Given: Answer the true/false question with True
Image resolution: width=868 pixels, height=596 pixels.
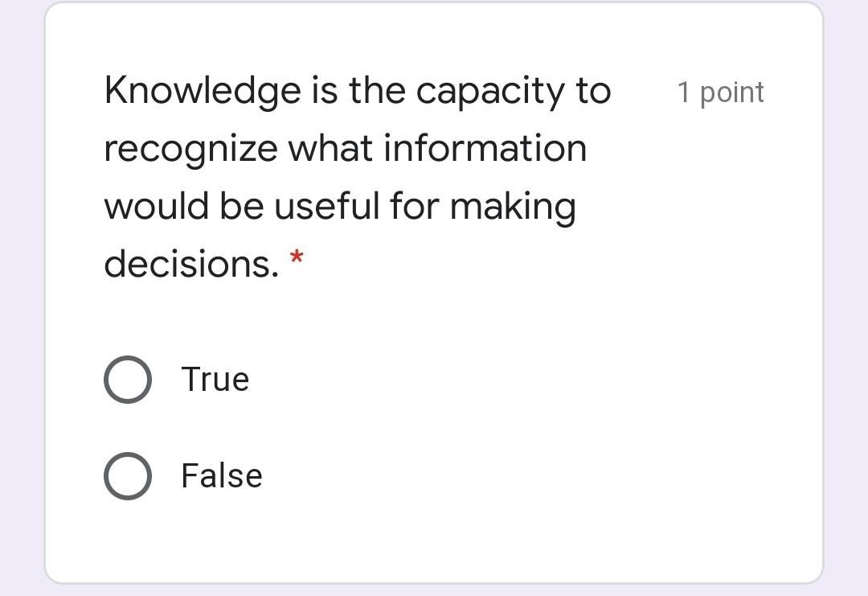Looking at the screenshot, I should pyautogui.click(x=127, y=379).
